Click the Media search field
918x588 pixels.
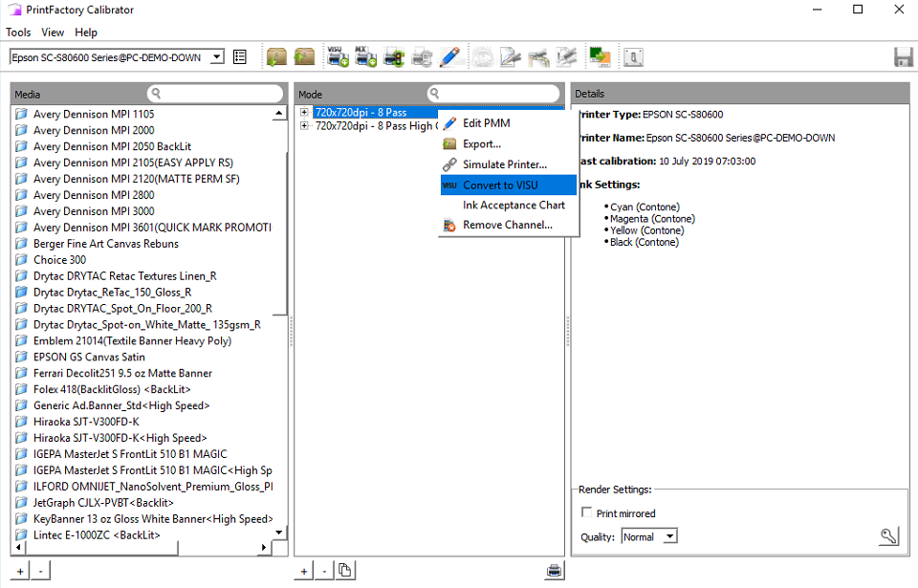point(215,93)
